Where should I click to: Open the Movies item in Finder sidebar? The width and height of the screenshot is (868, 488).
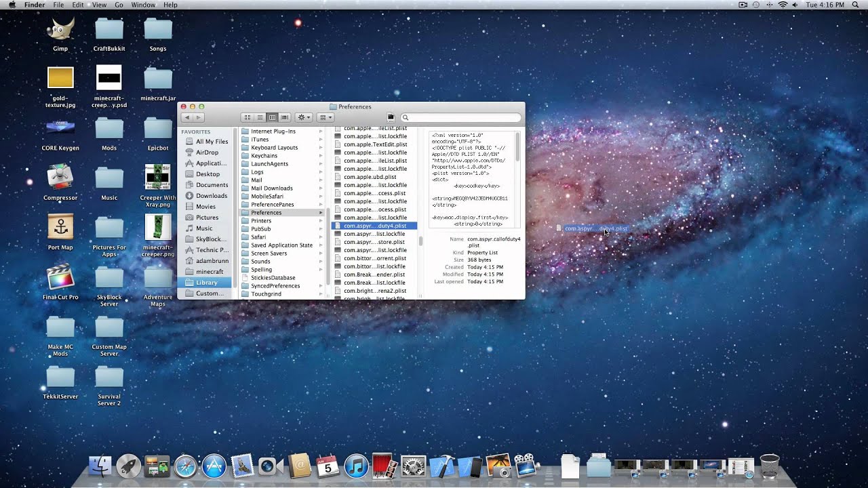pos(207,207)
